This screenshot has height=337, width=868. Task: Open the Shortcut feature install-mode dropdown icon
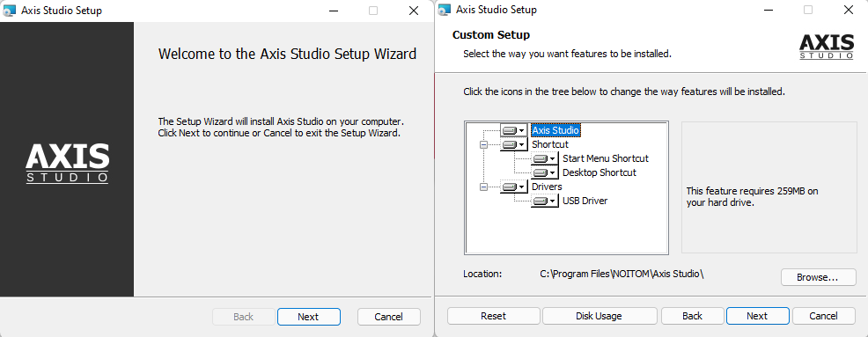tap(514, 145)
